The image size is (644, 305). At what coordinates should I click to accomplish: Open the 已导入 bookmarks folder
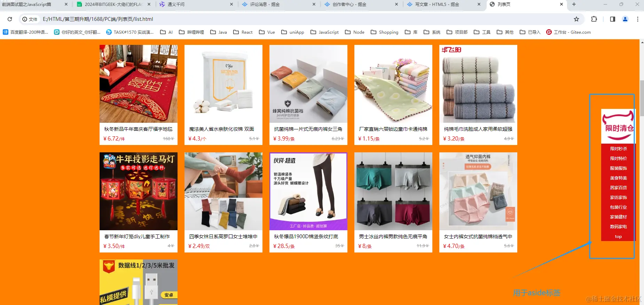point(530,32)
